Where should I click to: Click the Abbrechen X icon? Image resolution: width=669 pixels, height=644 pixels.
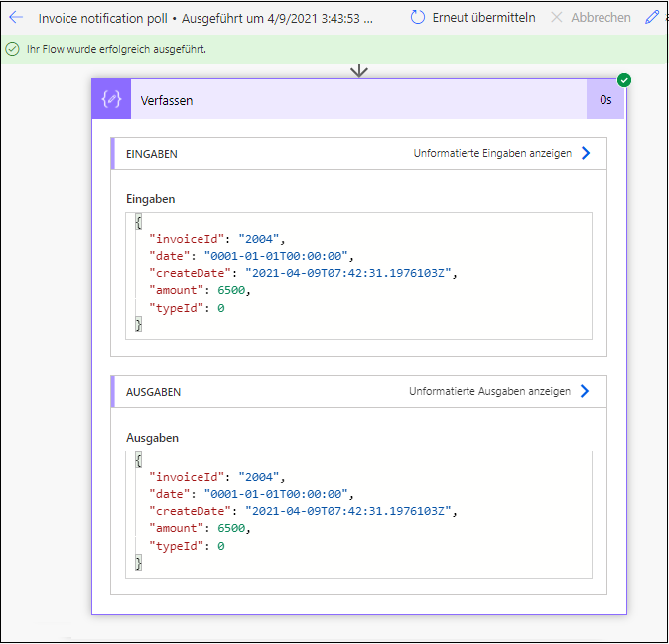click(557, 18)
